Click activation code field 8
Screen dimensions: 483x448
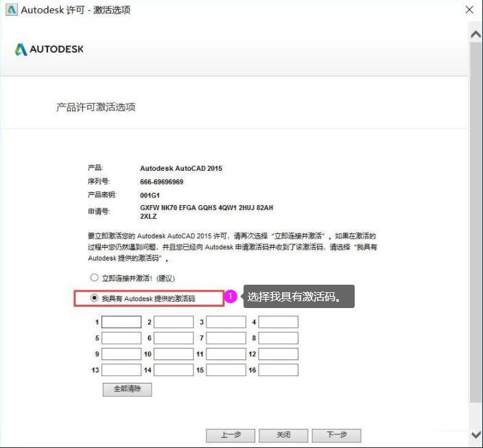279,338
